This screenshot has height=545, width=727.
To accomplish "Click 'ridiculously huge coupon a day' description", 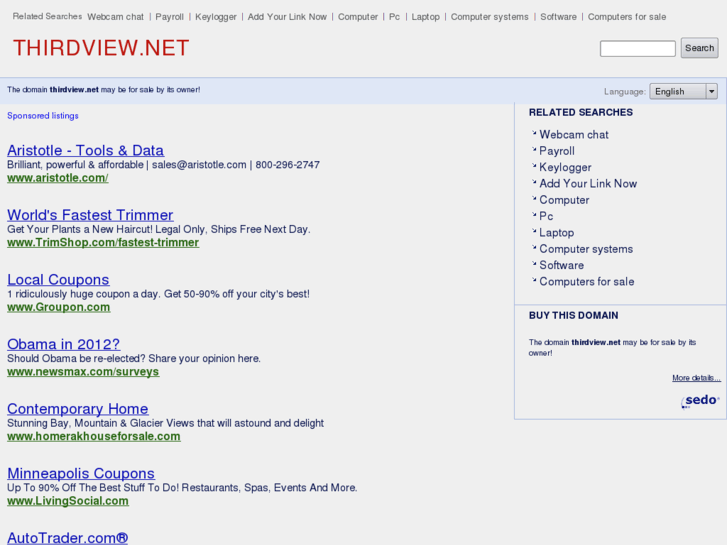I will coord(158,294).
